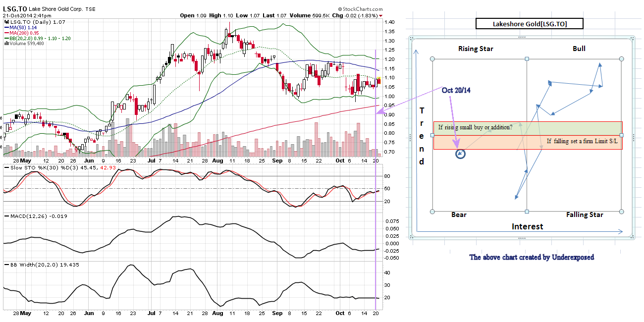Click the Volume 599,480 legend entry
Viewport: 644px width, 322px height.
pos(24,44)
